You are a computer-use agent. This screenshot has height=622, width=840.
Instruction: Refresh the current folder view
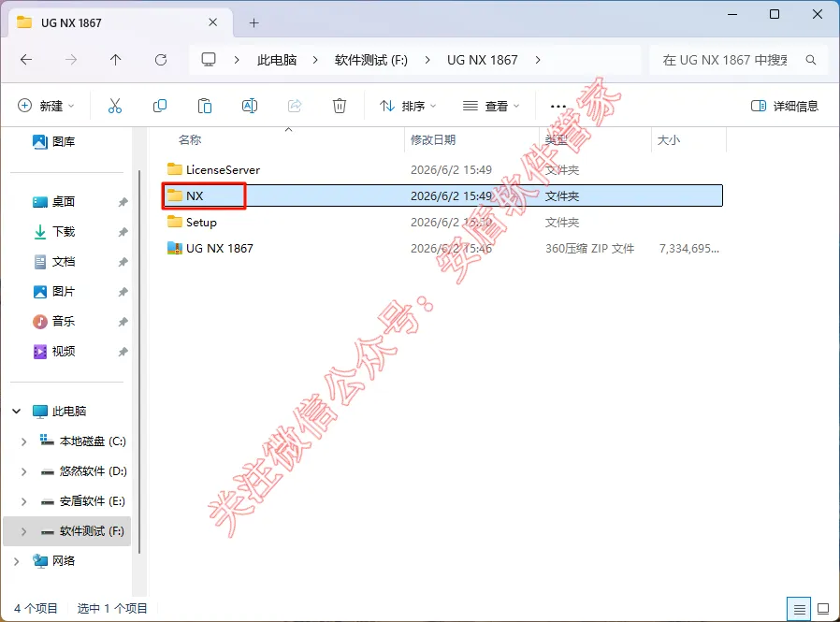[161, 60]
